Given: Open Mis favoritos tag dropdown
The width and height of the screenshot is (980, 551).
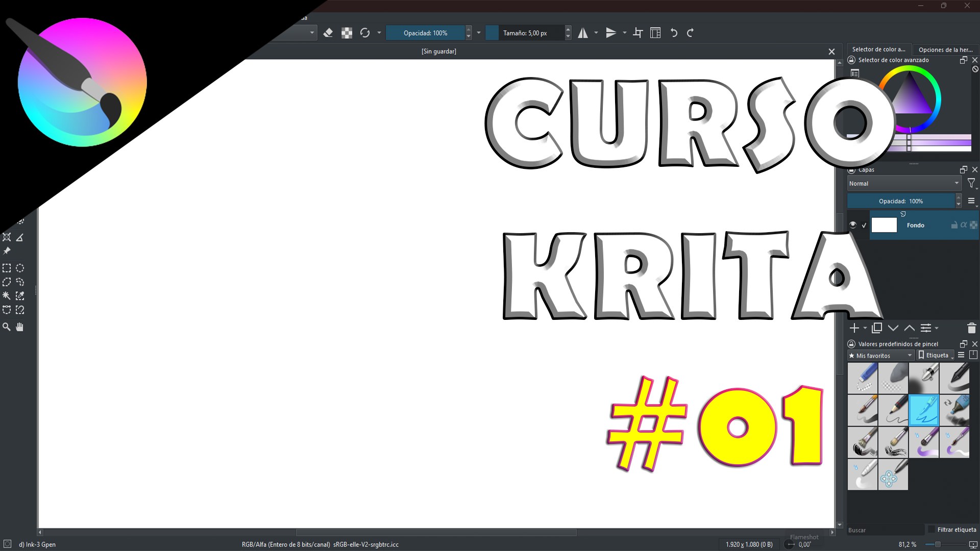Looking at the screenshot, I should click(881, 356).
